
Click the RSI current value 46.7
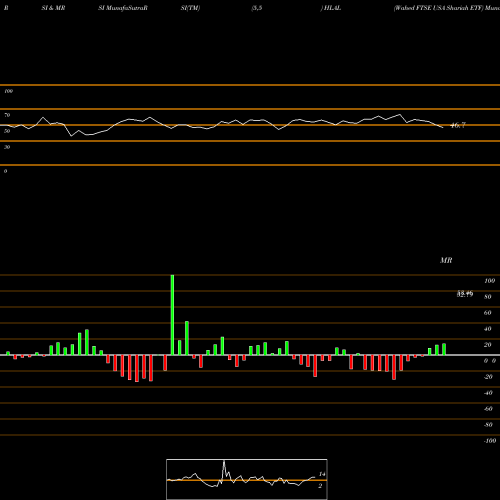[x=458, y=125]
